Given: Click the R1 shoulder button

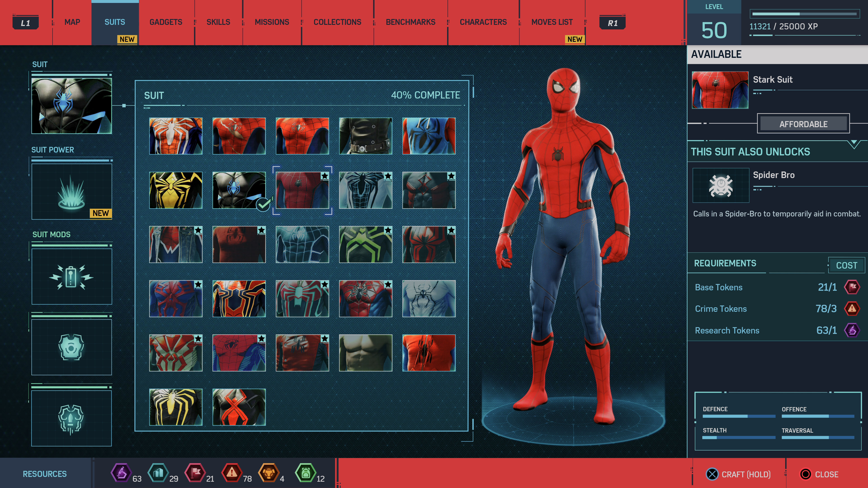Looking at the screenshot, I should point(613,23).
